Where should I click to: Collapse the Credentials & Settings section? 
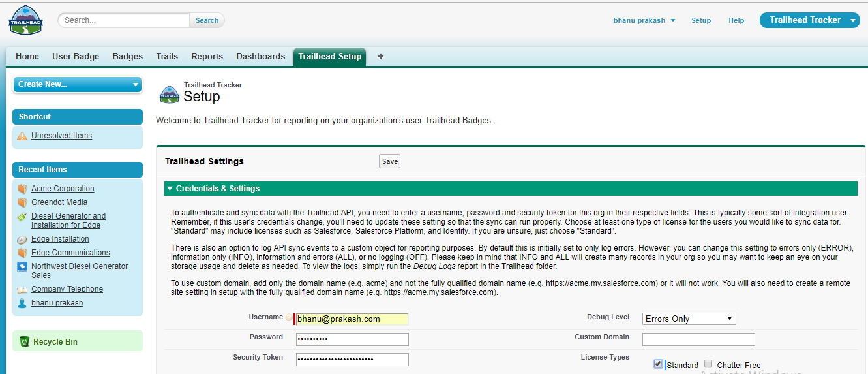click(x=170, y=189)
